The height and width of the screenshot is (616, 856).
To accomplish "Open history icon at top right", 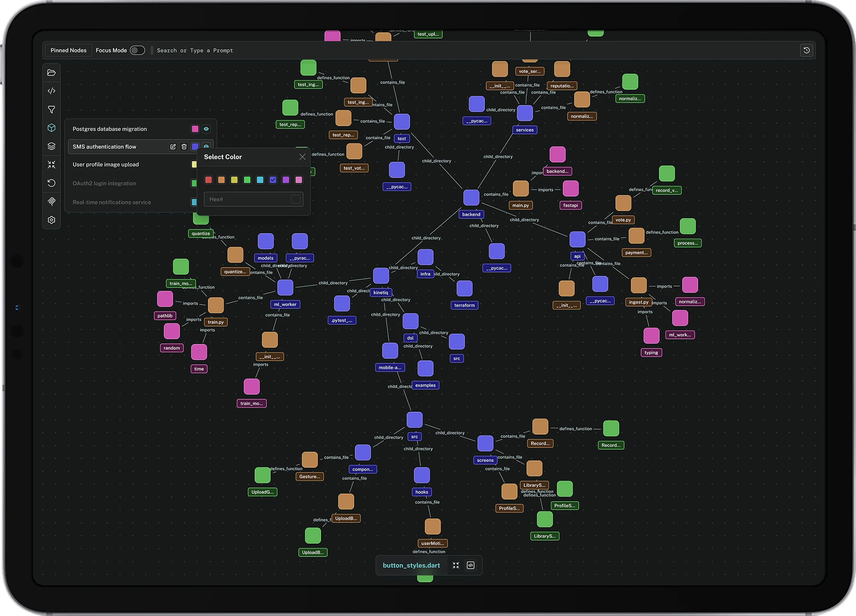I will tap(806, 51).
